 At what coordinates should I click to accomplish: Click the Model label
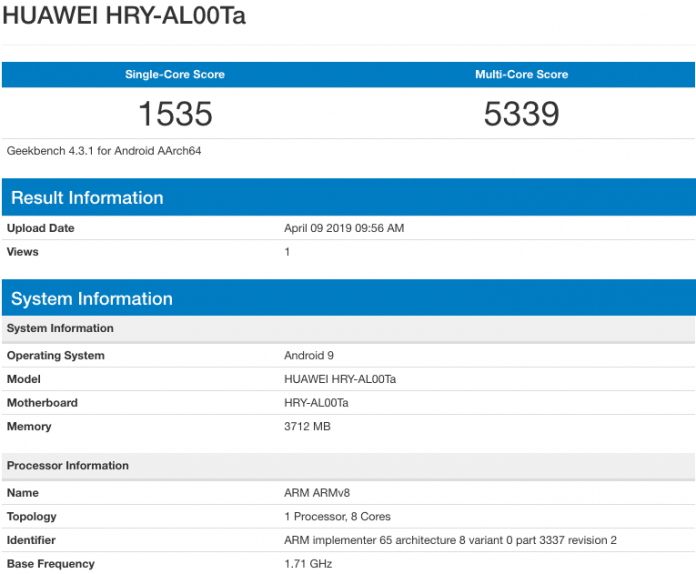pyautogui.click(x=24, y=379)
